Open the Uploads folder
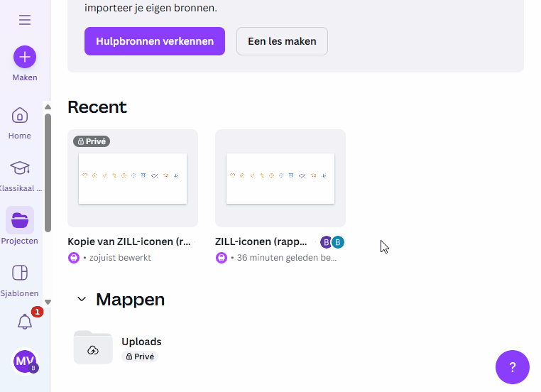Screen dimensions: 541x392 [93, 347]
